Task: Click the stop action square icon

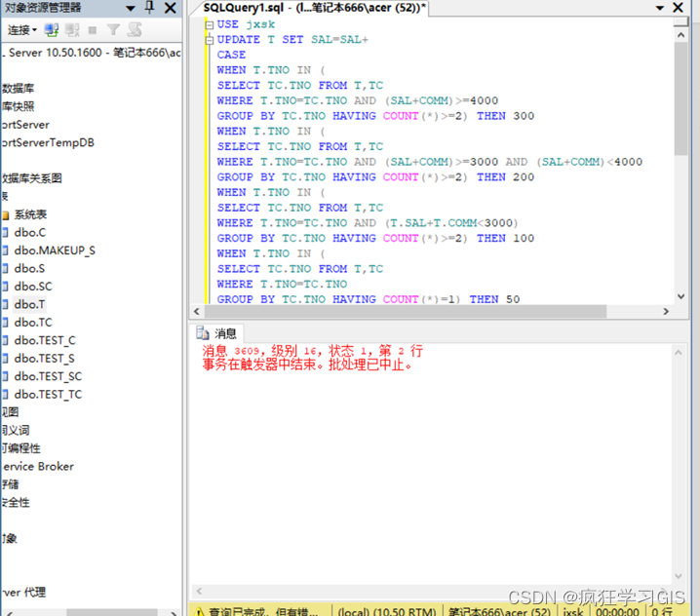Action: 93,30
